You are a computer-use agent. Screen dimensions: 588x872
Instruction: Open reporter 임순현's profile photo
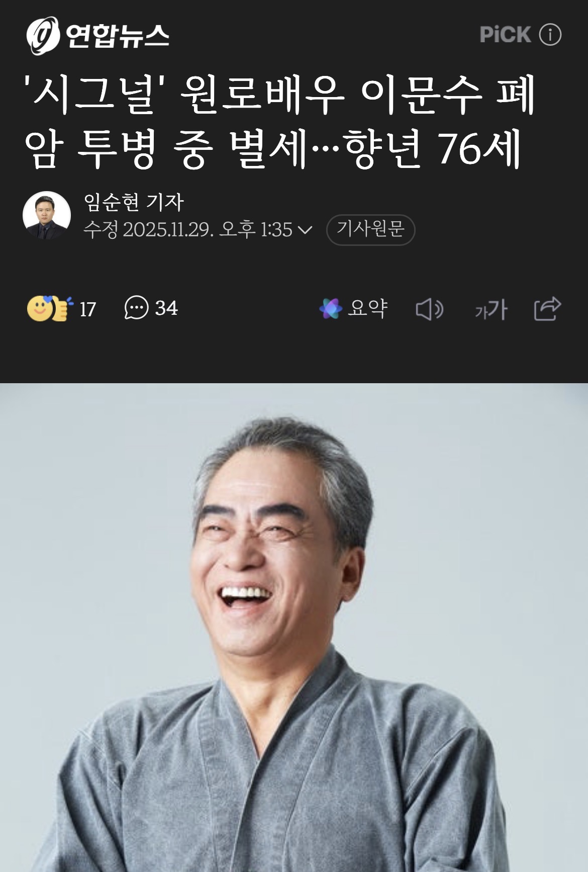(47, 215)
